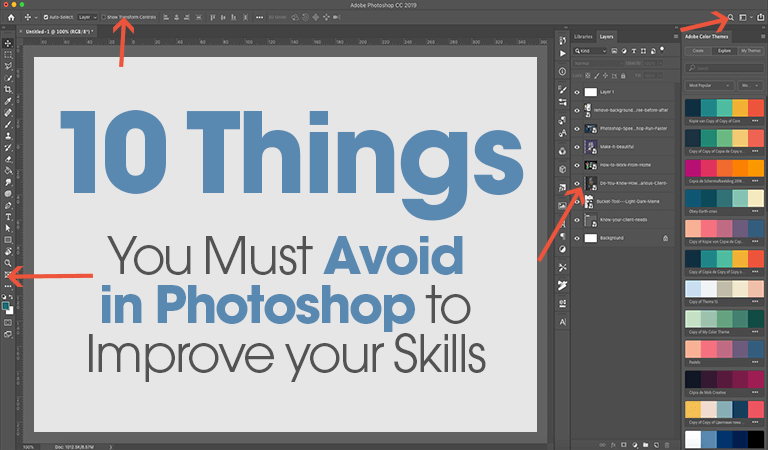Viewport: 768px width, 450px height.
Task: Select the Obey-Earth-crisis color theme
Action: [x=724, y=198]
